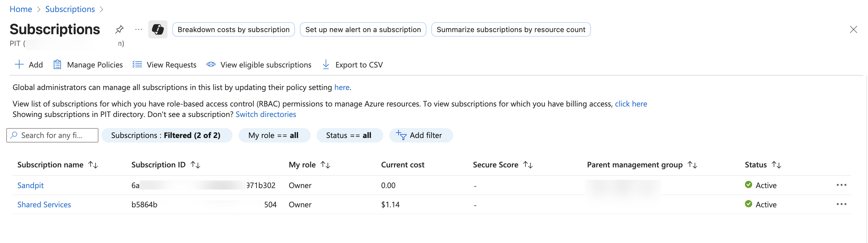Choose Export to CSV

click(x=352, y=64)
